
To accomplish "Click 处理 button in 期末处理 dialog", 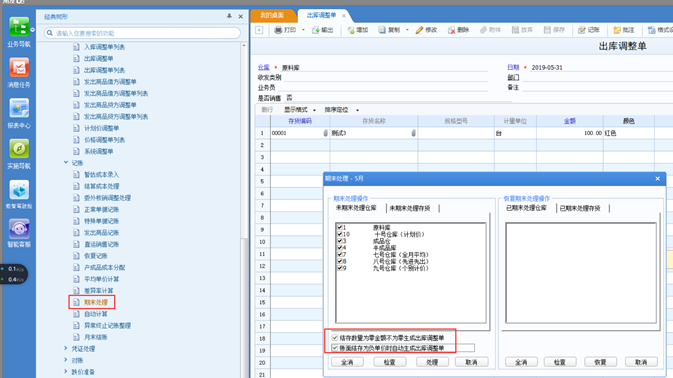I will click(432, 362).
